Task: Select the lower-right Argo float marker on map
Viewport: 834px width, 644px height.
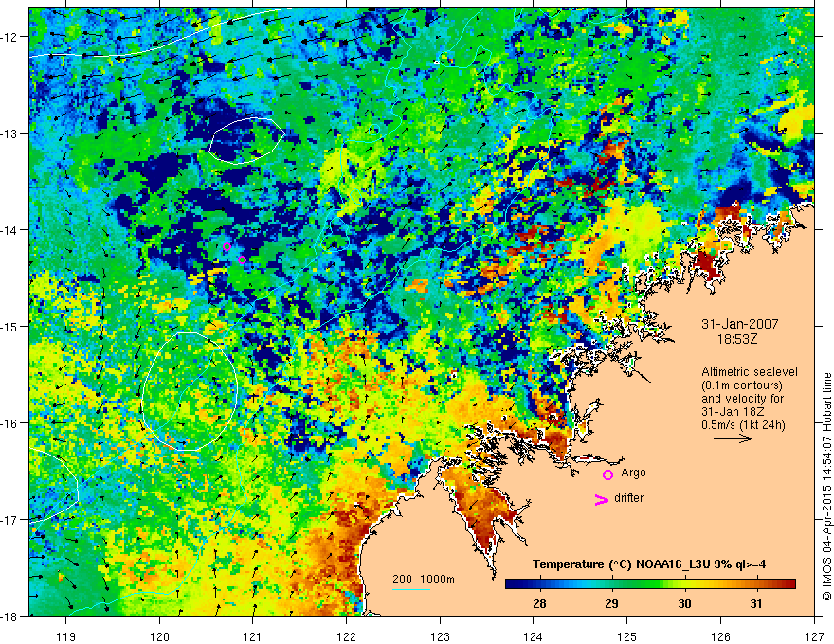Action: click(242, 259)
